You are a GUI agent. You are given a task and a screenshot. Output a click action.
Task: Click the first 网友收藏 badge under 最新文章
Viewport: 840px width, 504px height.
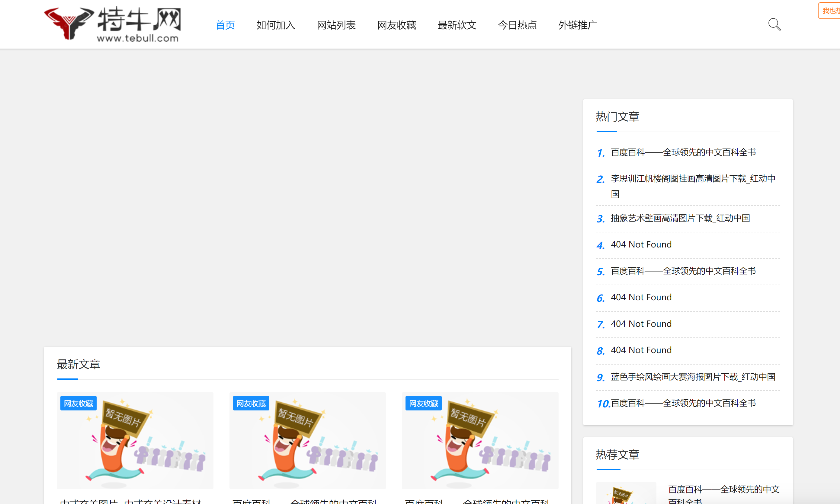point(78,403)
